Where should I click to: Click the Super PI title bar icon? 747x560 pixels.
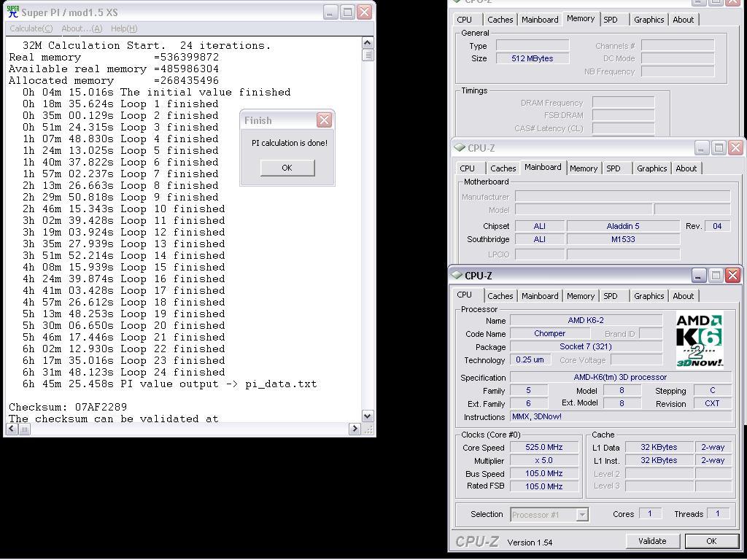(13, 12)
